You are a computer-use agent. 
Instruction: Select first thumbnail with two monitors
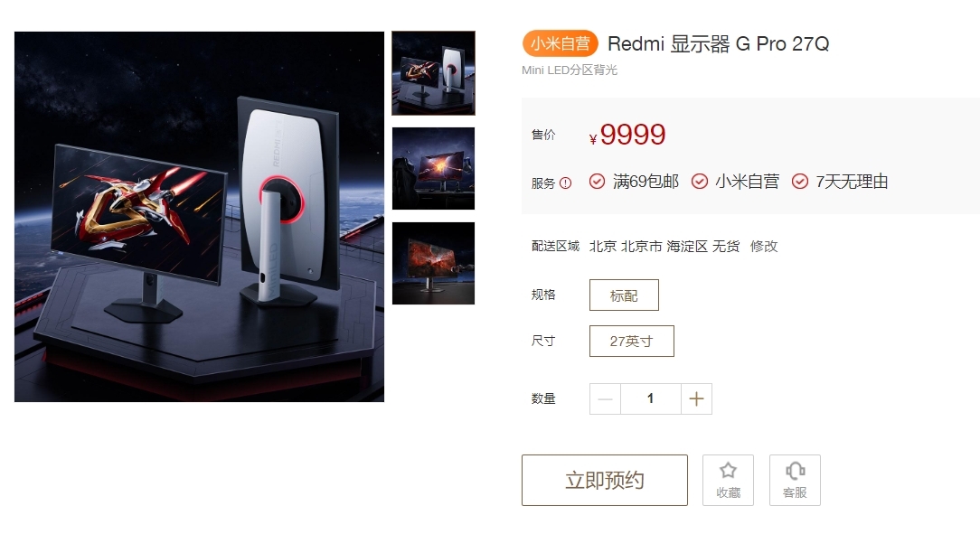[x=433, y=73]
